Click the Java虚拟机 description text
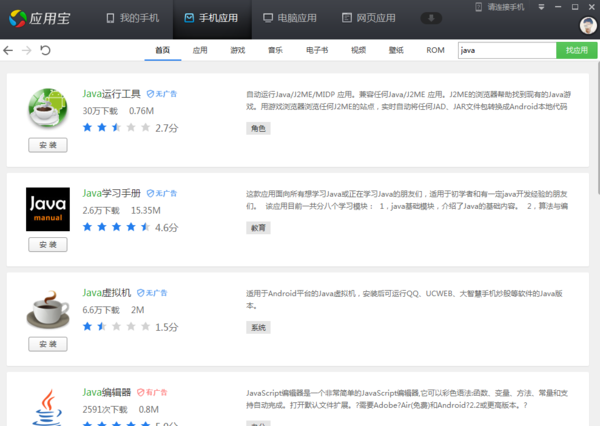Image resolution: width=600 pixels, height=426 pixels. coord(404,299)
